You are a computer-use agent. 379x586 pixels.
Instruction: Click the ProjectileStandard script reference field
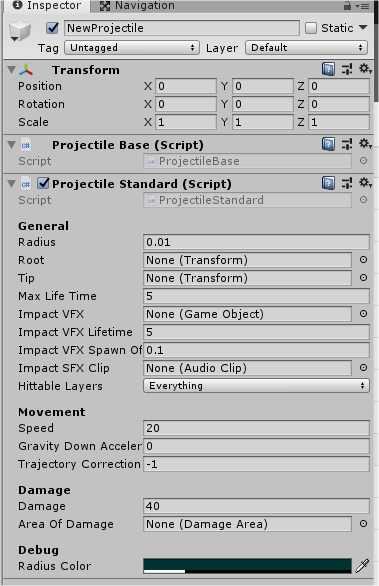[x=247, y=200]
